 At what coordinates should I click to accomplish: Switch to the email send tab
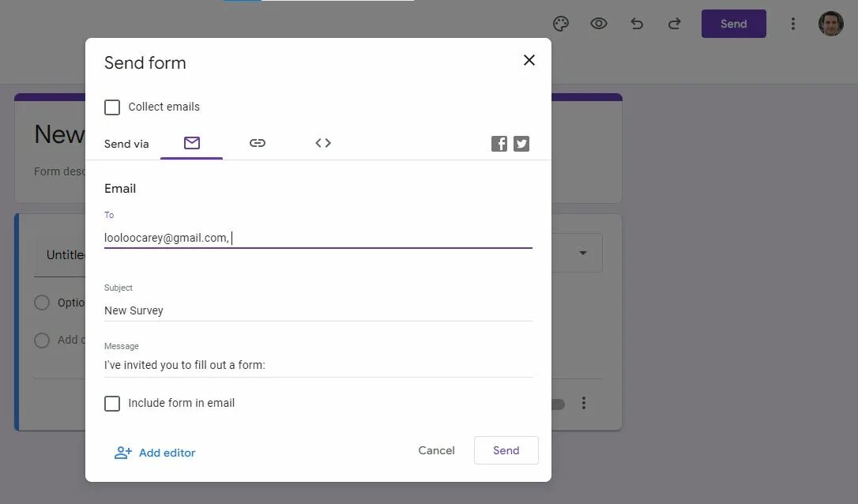click(191, 143)
